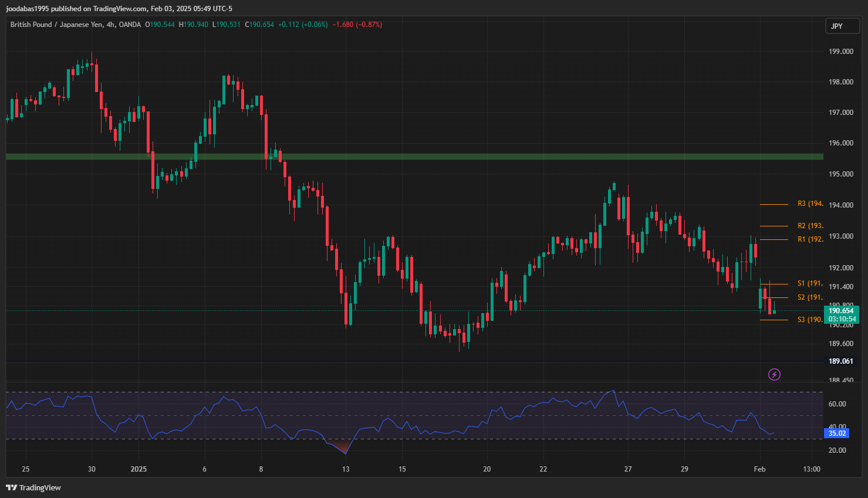The width and height of the screenshot is (868, 498).
Task: Click the RSI 60.00 scale label
Action: pos(837,404)
